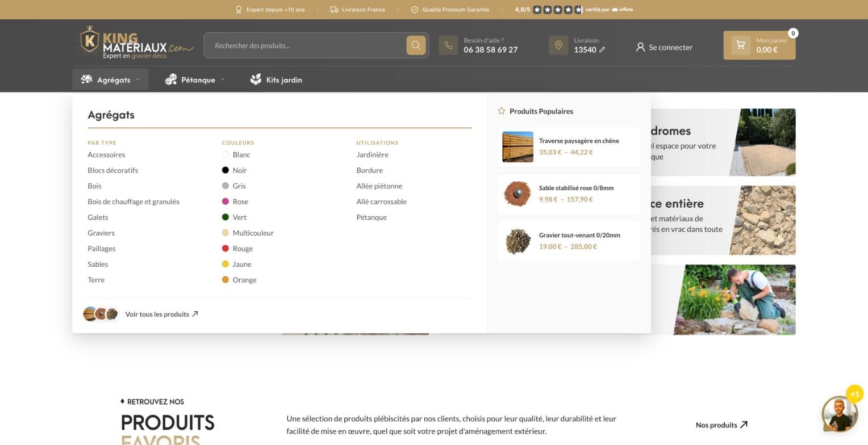This screenshot has width=868, height=445.
Task: Open Bois de chauffage et granulés
Action: (x=133, y=201)
